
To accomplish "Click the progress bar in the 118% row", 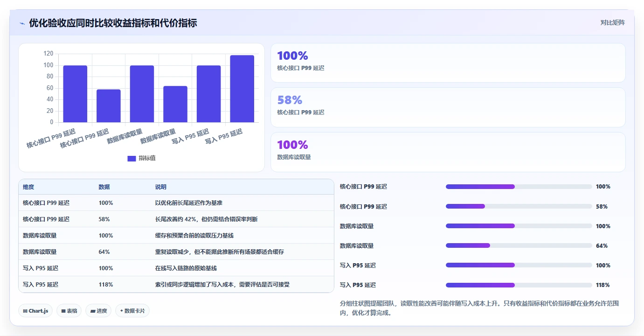I will click(519, 285).
